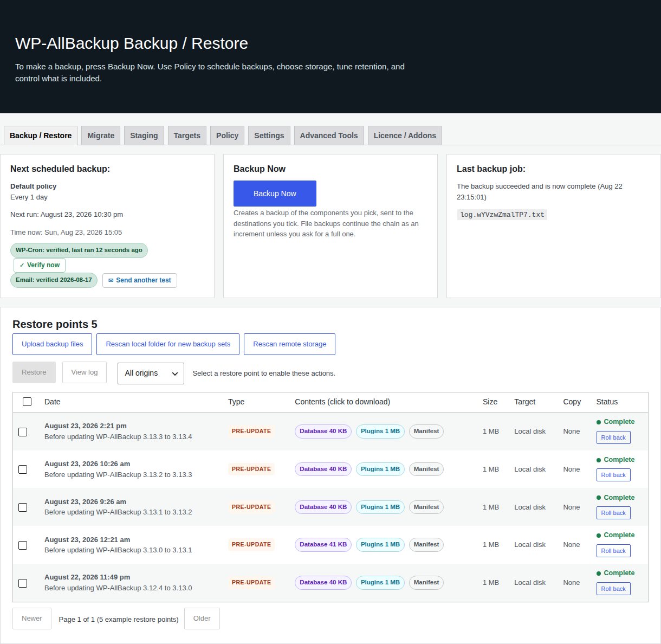Click the Target column header

tap(524, 402)
